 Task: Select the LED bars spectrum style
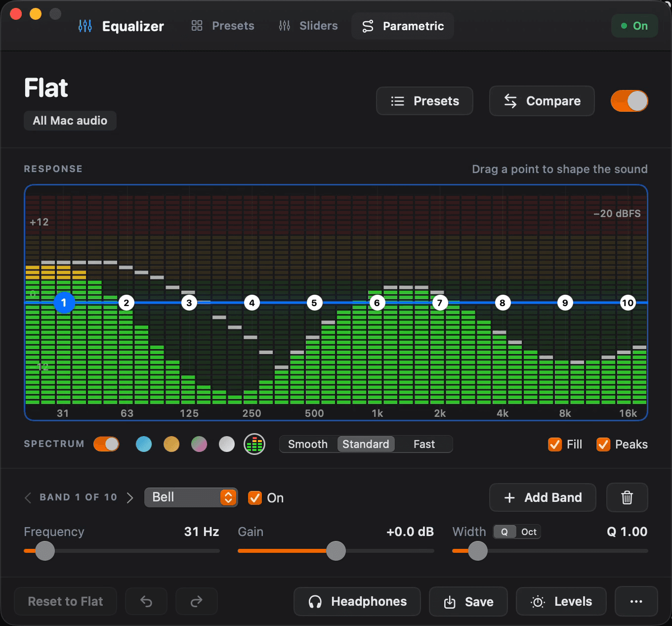[x=254, y=444]
